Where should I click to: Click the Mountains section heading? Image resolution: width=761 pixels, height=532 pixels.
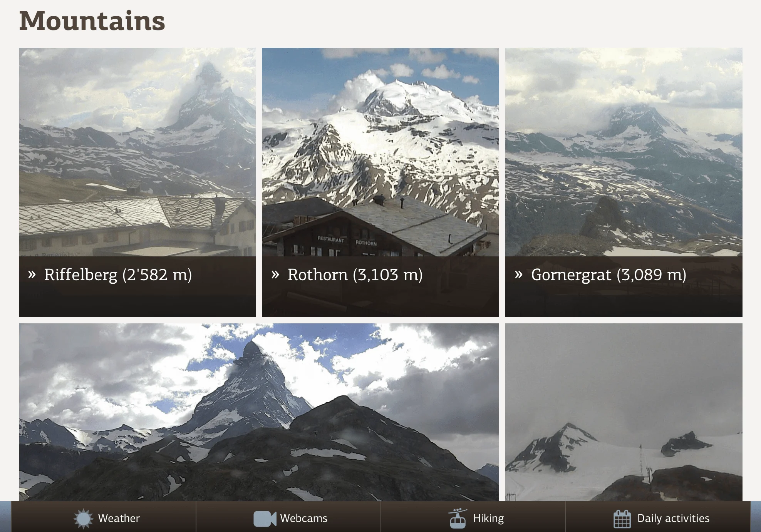92,20
